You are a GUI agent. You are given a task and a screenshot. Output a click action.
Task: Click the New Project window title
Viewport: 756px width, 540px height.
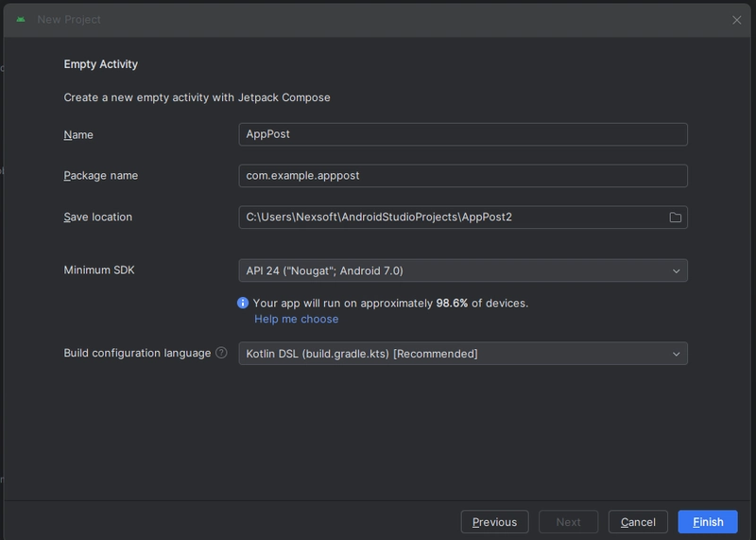point(69,20)
